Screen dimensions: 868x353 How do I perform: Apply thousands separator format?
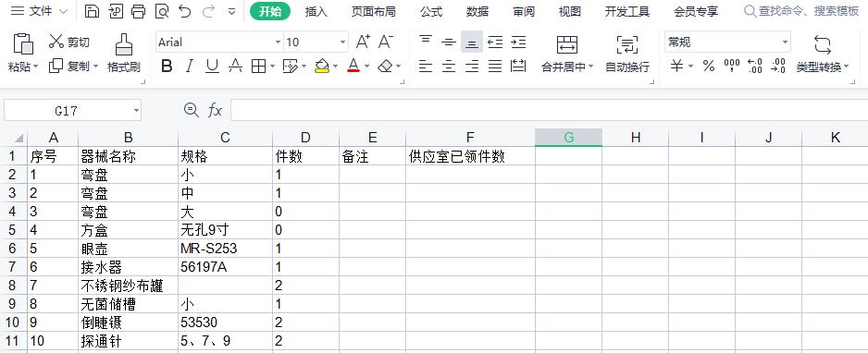732,67
